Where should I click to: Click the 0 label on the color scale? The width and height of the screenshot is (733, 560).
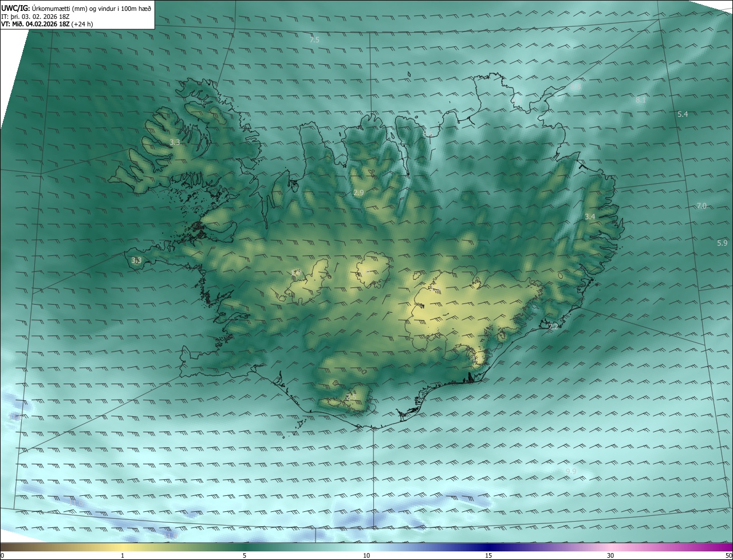coord(2,555)
